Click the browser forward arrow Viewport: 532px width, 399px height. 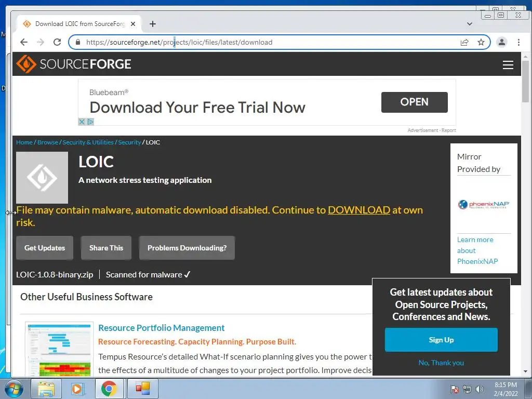[x=41, y=42]
